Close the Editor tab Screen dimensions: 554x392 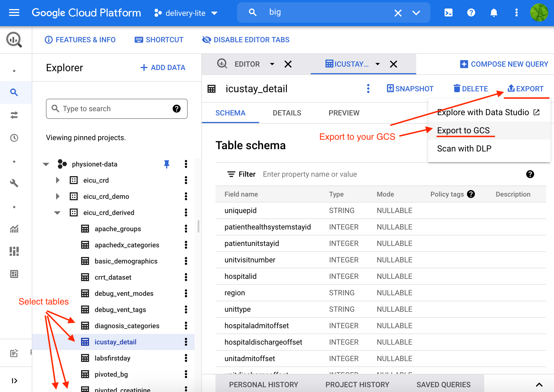click(288, 64)
